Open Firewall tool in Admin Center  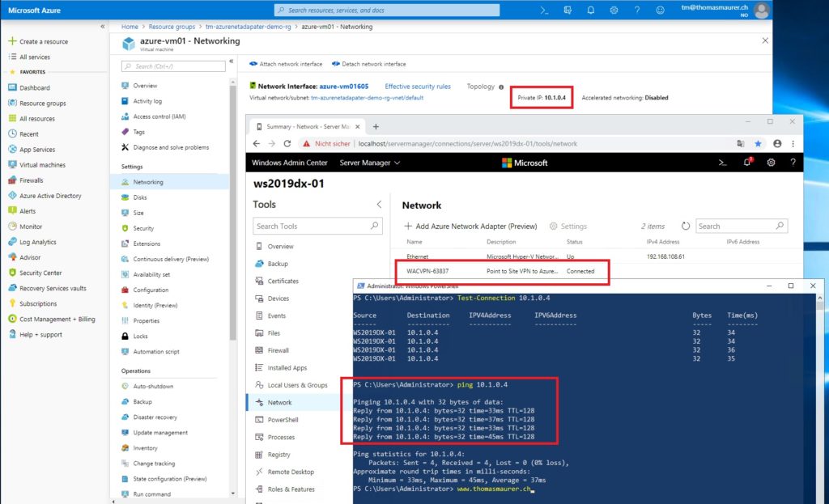coord(278,350)
